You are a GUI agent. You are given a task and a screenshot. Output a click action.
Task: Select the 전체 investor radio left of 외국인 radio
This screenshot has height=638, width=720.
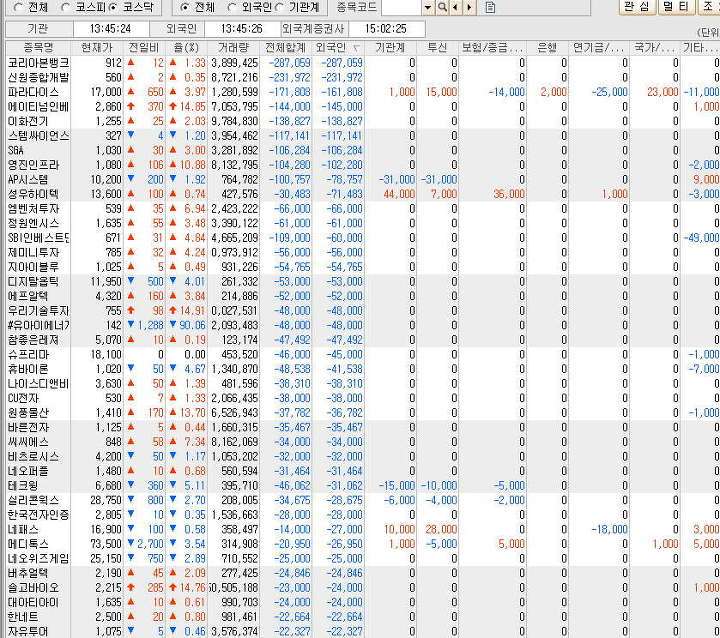(184, 7)
